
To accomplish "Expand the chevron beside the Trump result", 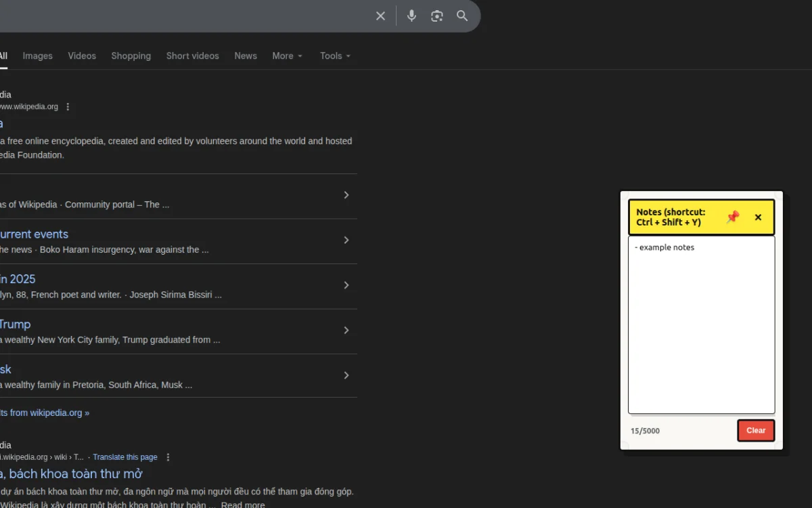I will [x=346, y=331].
